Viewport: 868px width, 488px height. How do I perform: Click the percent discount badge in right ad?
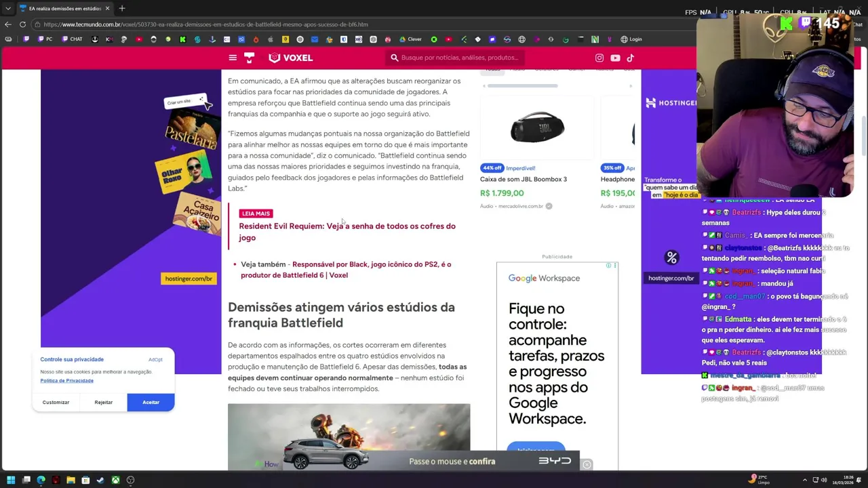click(x=672, y=258)
